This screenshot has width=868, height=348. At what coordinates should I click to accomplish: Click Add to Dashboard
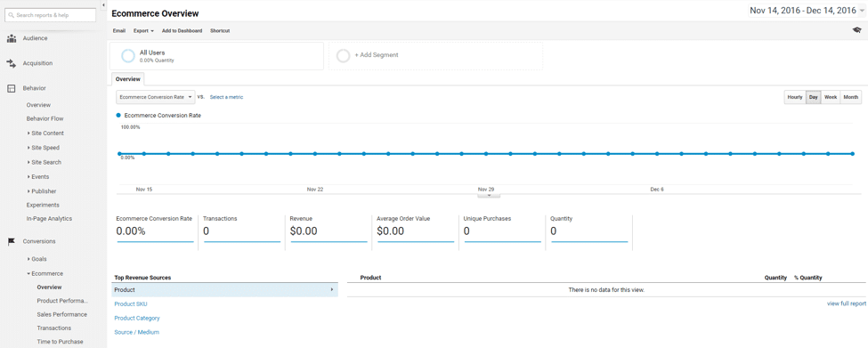(183, 31)
